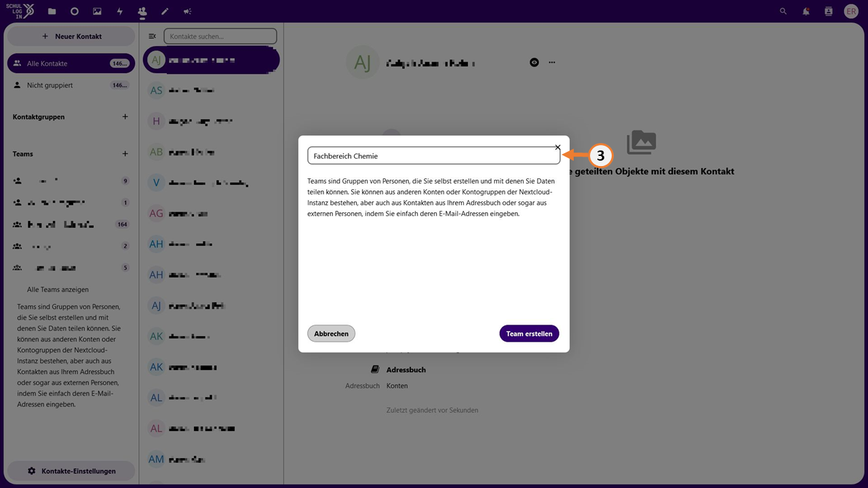The height and width of the screenshot is (488, 868).
Task: Open the Photos app icon
Action: point(97,12)
